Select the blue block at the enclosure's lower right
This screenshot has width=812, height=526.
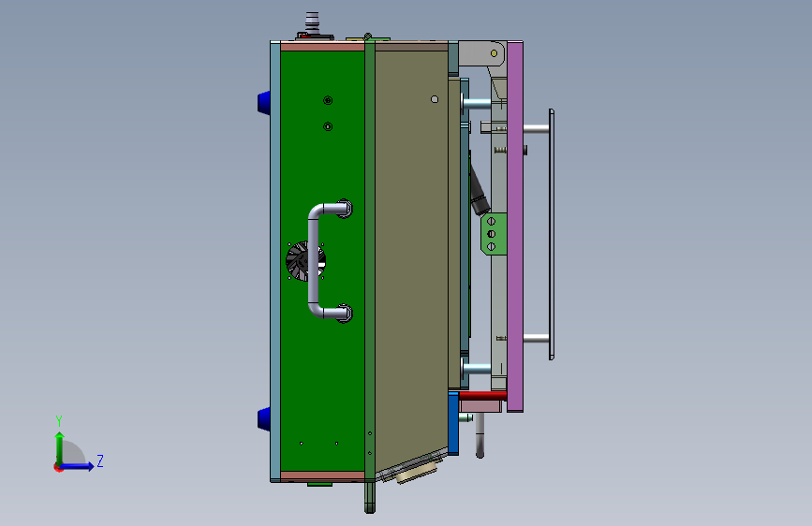[x=453, y=423]
